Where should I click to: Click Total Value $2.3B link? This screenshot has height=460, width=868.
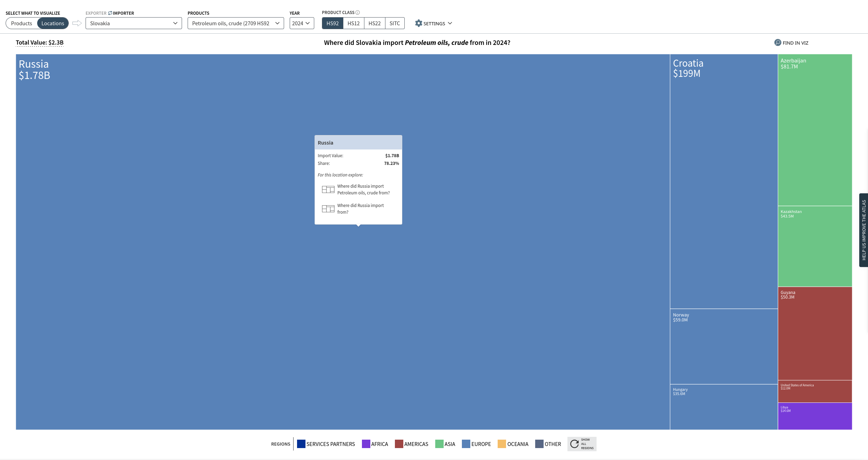40,42
